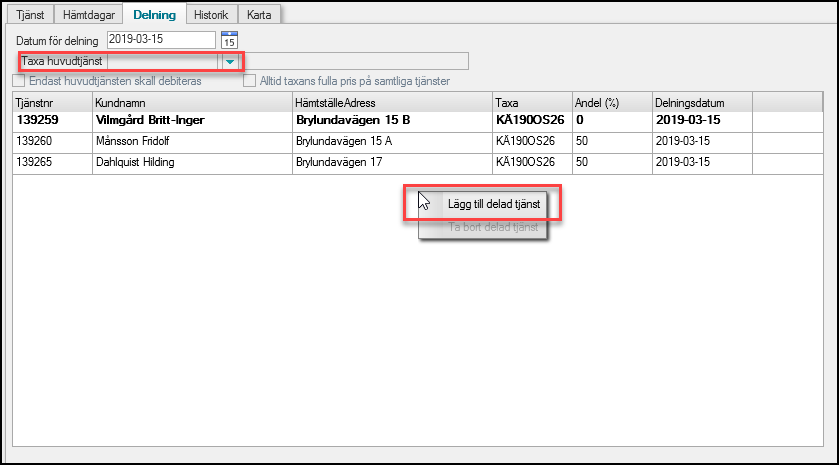This screenshot has width=839, height=465.
Task: Click the HämtställeAdress column header
Action: [392, 103]
